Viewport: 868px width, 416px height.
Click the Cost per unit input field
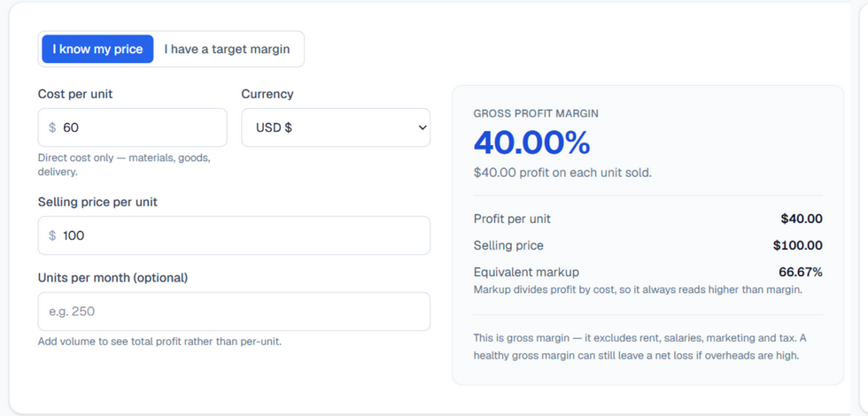click(x=132, y=127)
